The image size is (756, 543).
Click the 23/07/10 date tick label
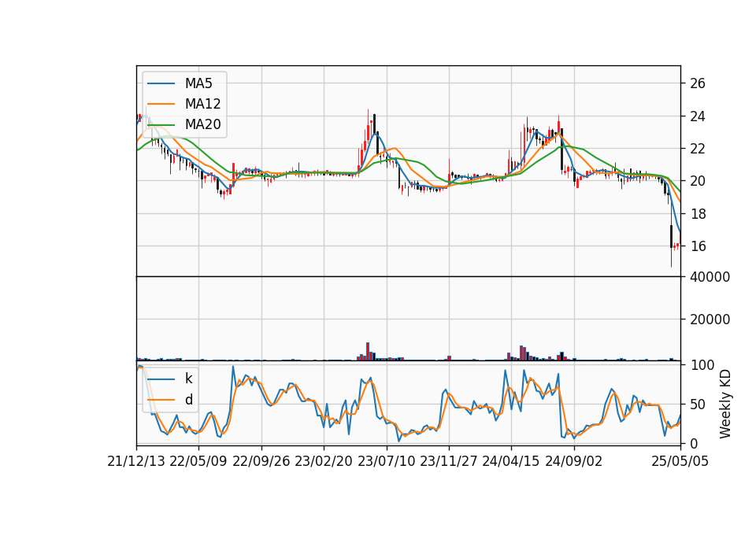pyautogui.click(x=386, y=461)
